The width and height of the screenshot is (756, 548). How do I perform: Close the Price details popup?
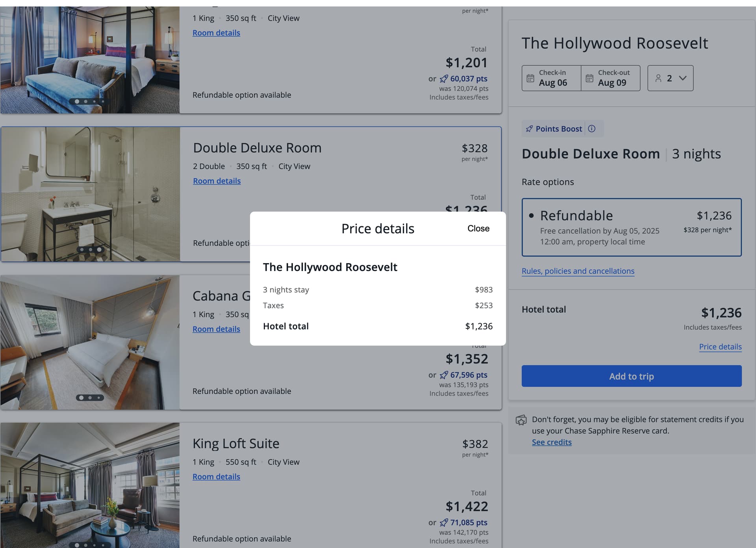pos(478,228)
